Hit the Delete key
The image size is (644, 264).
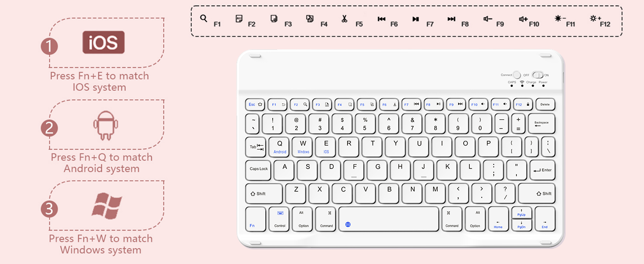(x=545, y=105)
